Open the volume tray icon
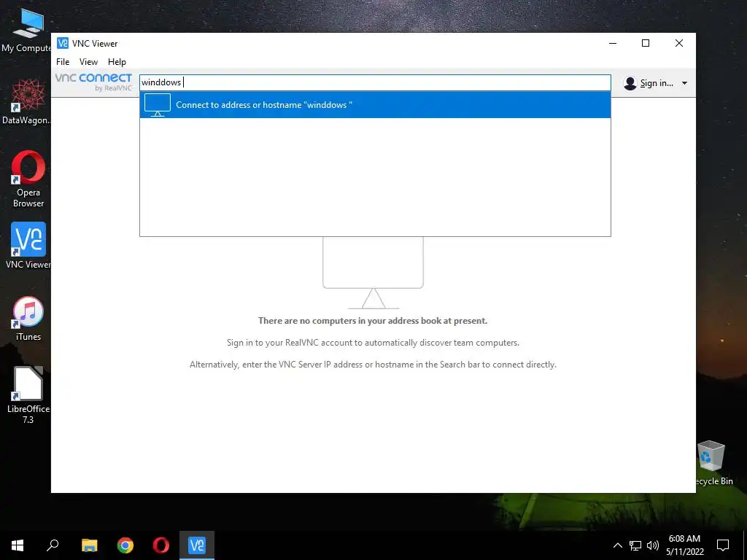This screenshot has height=560, width=747. (653, 545)
